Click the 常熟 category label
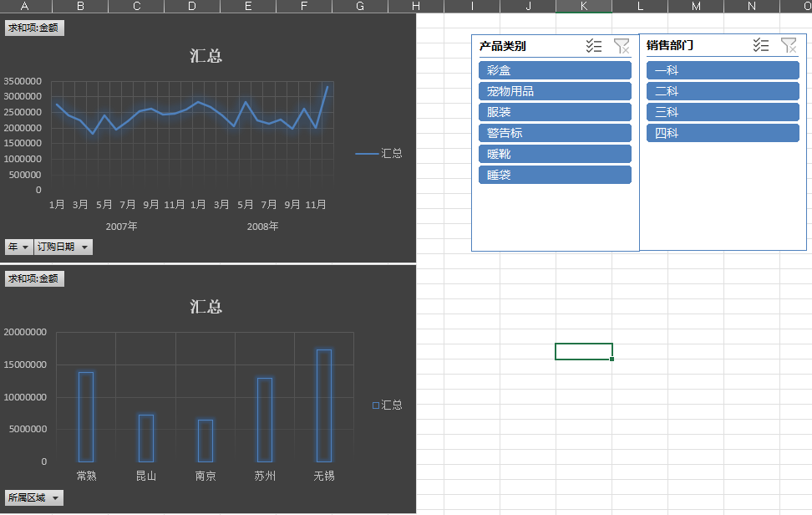The height and width of the screenshot is (515, 812). click(x=86, y=476)
